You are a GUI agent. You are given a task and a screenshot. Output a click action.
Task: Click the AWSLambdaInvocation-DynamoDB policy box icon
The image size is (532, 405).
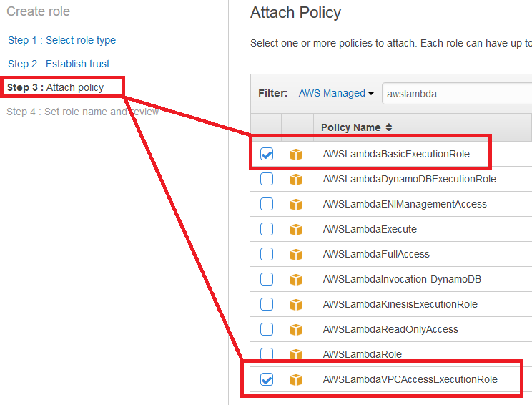click(296, 280)
